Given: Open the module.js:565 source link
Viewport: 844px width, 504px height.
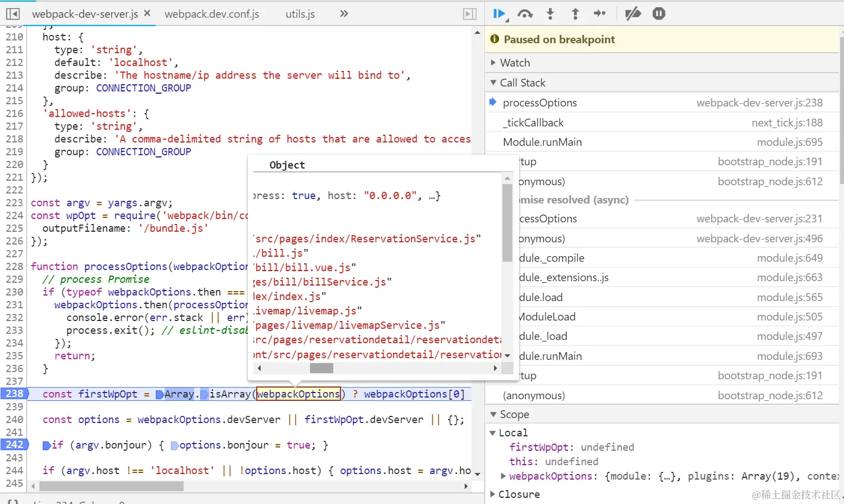Looking at the screenshot, I should (x=790, y=297).
